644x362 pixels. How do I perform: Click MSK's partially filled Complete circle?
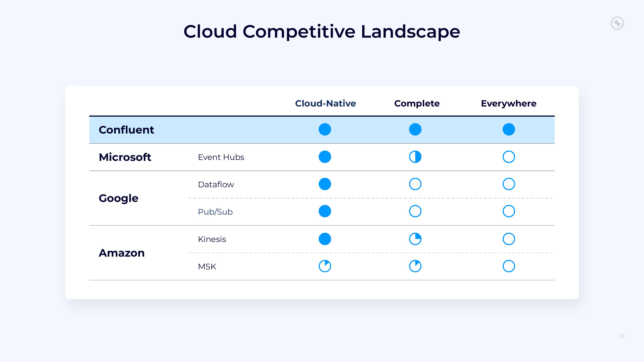415,266
